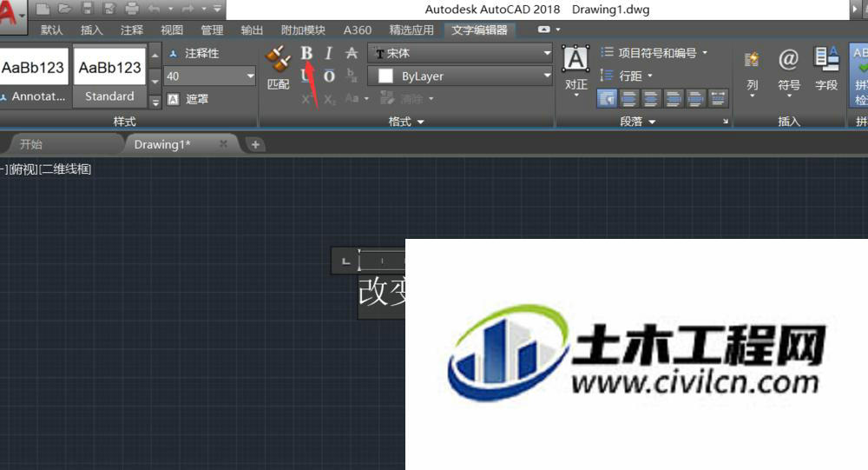Center the paragraph text

pyautogui.click(x=651, y=99)
